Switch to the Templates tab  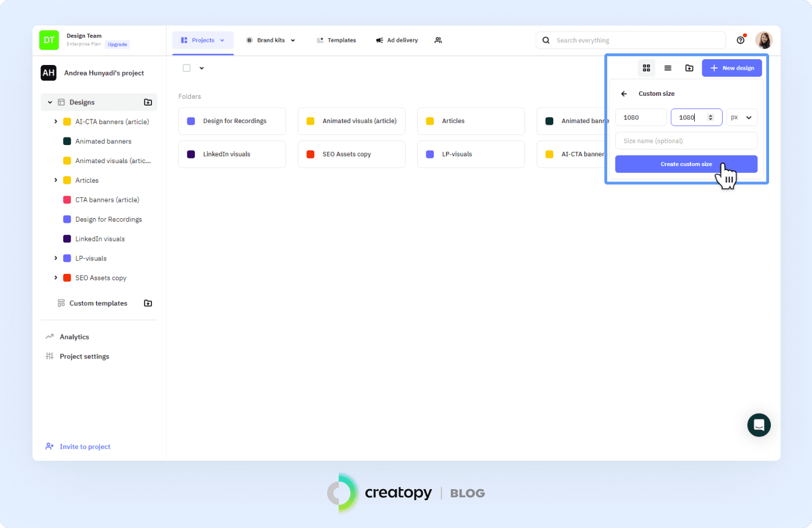(x=336, y=40)
